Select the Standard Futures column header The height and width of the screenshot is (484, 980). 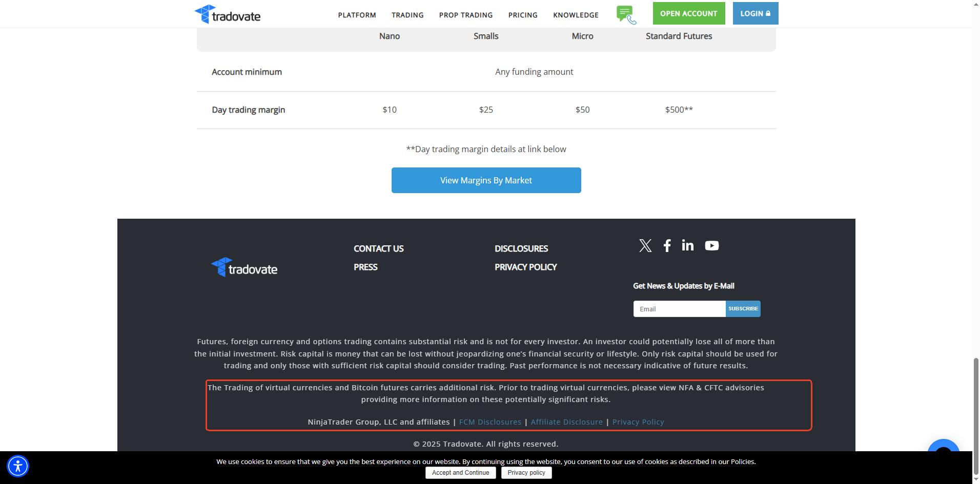(x=679, y=36)
